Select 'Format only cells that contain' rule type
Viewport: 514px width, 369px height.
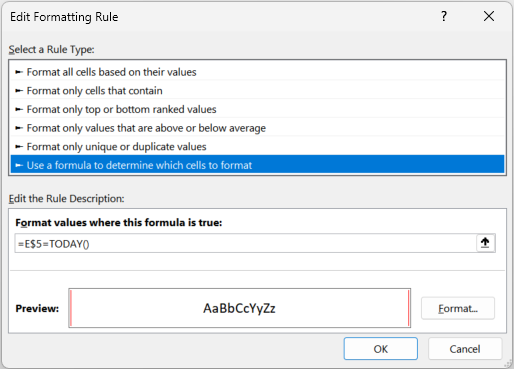(x=257, y=91)
